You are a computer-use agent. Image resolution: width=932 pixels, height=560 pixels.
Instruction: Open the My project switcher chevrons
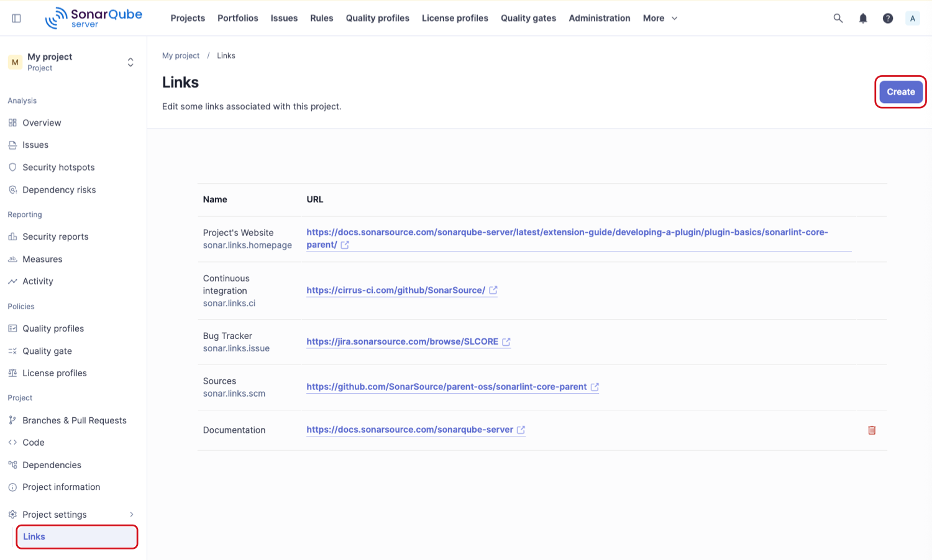click(x=130, y=62)
